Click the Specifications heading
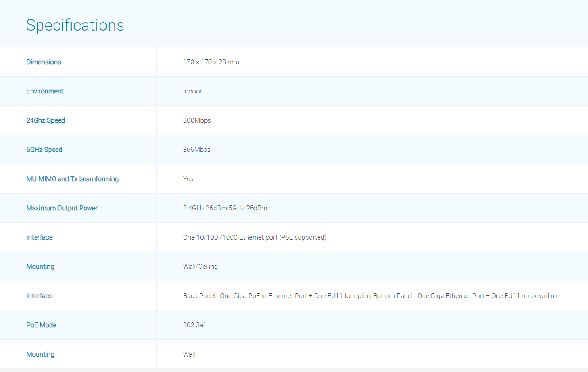This screenshot has width=588, height=372. 75,25
